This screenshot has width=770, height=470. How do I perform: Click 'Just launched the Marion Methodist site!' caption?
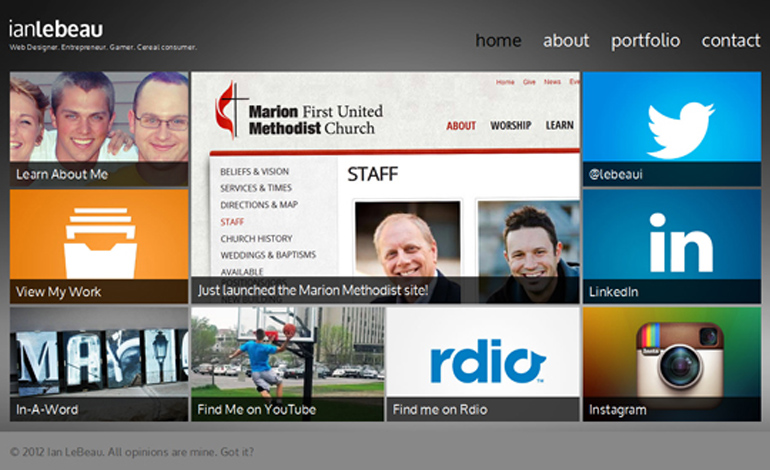313,290
